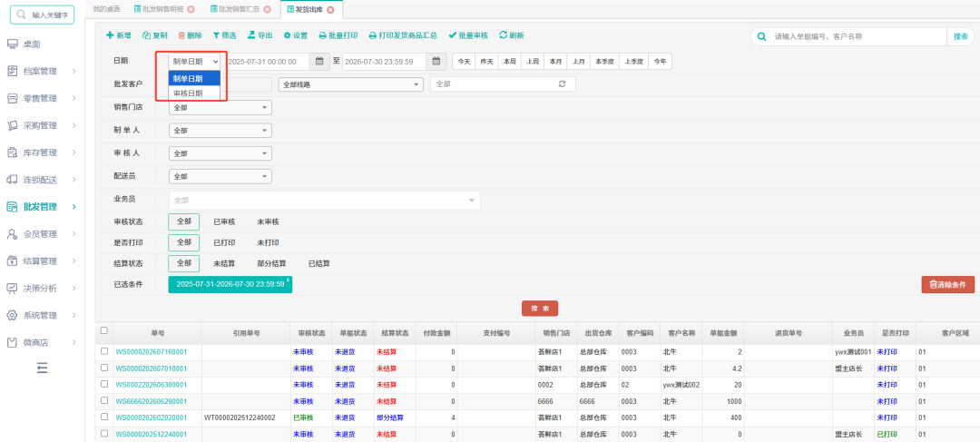Open the 配送员 dropdown

(220, 176)
